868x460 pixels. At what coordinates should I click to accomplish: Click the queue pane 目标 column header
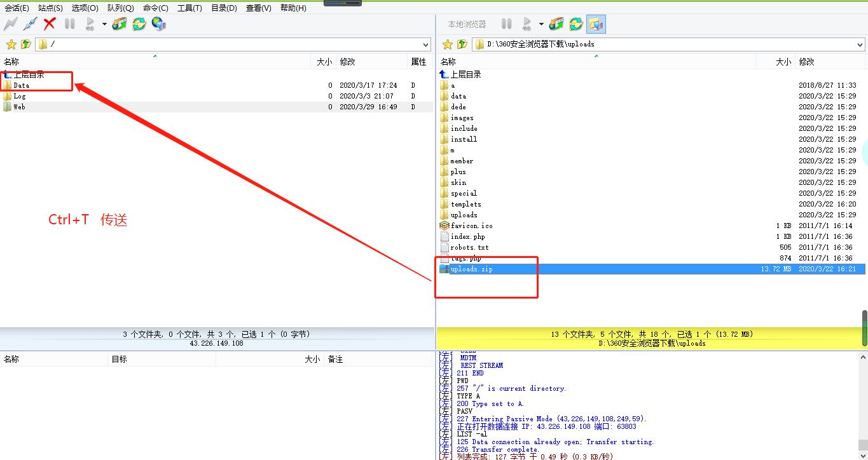pyautogui.click(x=162, y=359)
